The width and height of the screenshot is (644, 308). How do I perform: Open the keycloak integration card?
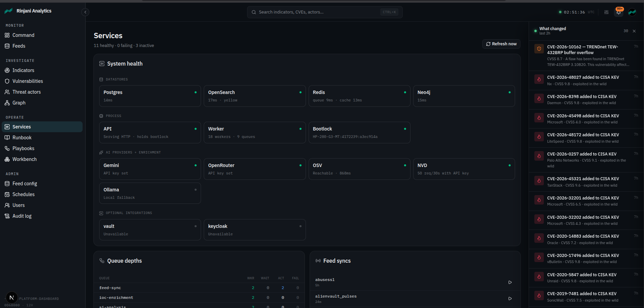[254, 230]
